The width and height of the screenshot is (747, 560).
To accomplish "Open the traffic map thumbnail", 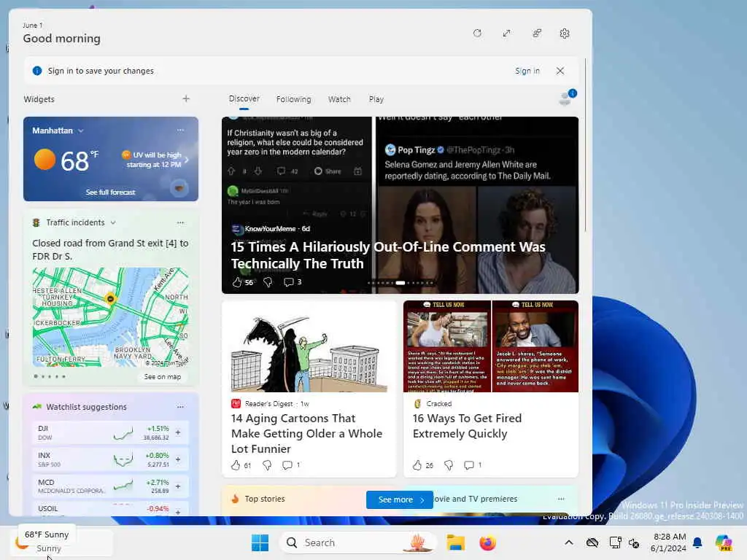I will 111,316.
